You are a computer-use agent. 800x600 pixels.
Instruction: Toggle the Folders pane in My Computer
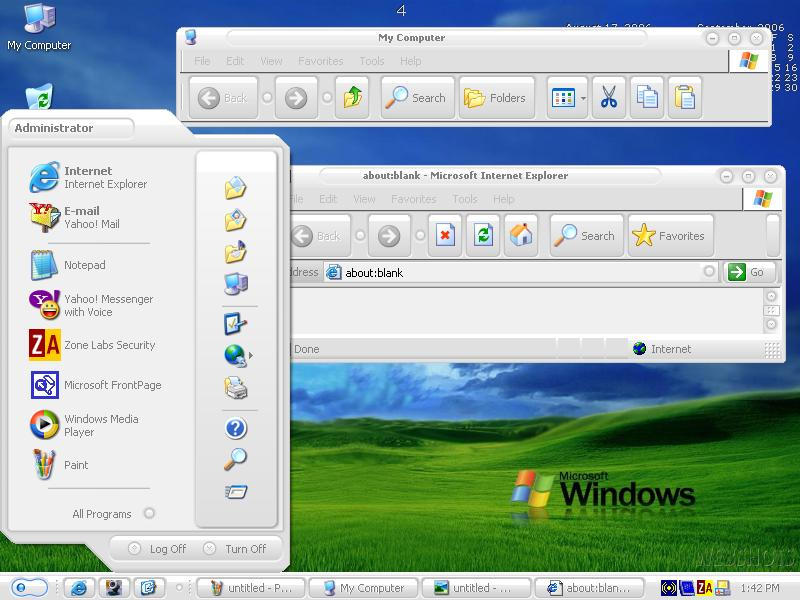(x=496, y=97)
